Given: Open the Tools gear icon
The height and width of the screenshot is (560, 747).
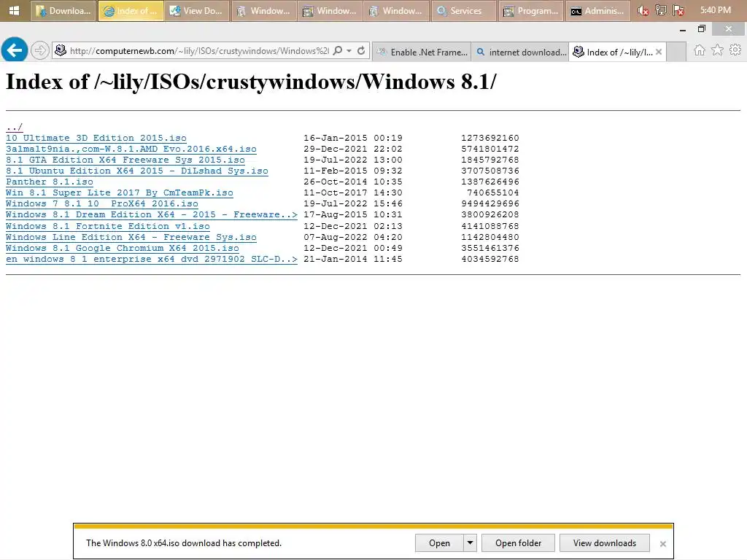Looking at the screenshot, I should (735, 50).
